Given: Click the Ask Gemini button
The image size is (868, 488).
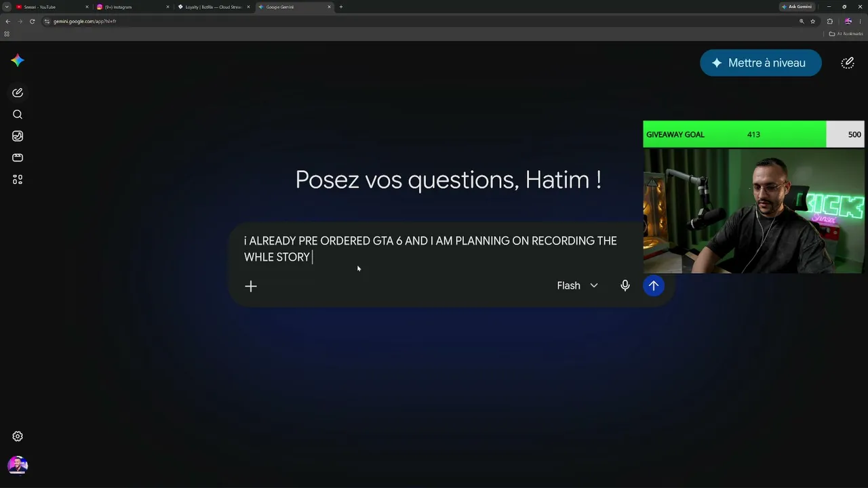Looking at the screenshot, I should [797, 7].
